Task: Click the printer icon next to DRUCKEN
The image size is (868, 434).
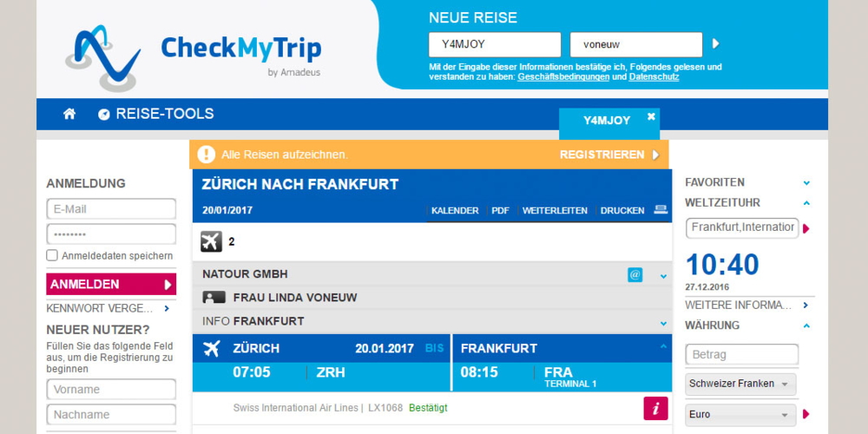Action: coord(661,210)
